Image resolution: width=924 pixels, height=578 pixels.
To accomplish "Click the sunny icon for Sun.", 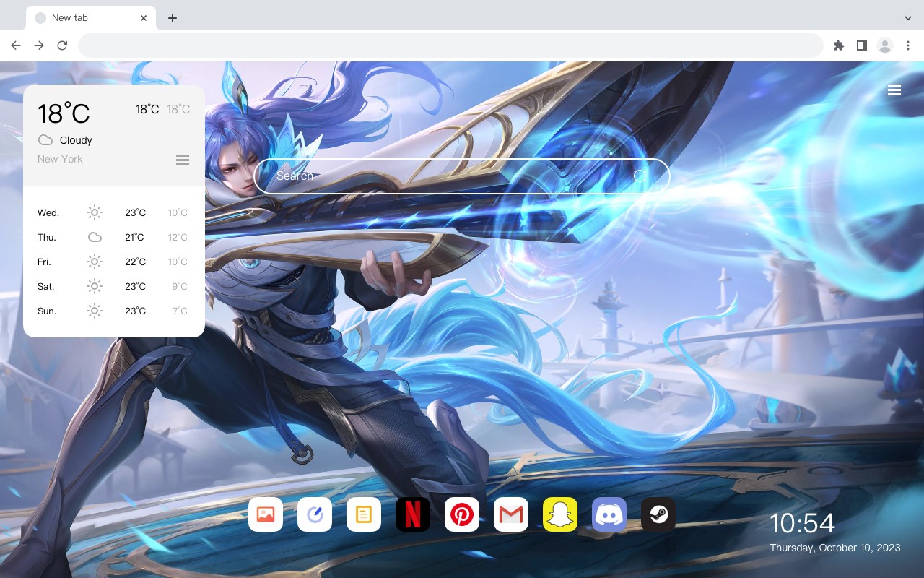I will [x=95, y=311].
